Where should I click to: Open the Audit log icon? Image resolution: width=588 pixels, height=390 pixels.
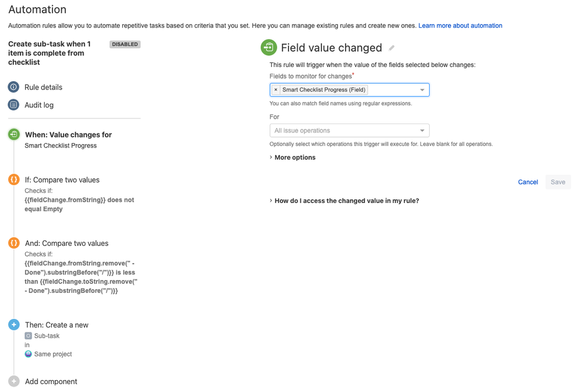coord(14,105)
